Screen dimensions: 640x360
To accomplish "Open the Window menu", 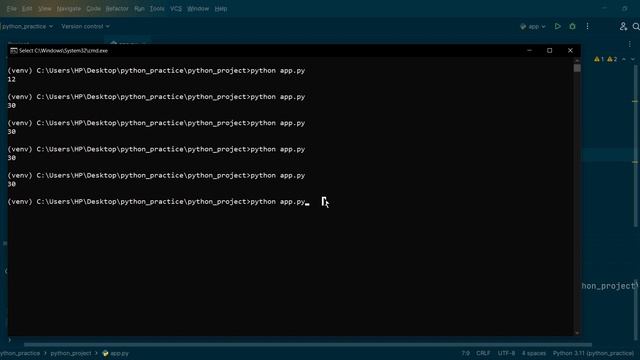I will [198, 9].
